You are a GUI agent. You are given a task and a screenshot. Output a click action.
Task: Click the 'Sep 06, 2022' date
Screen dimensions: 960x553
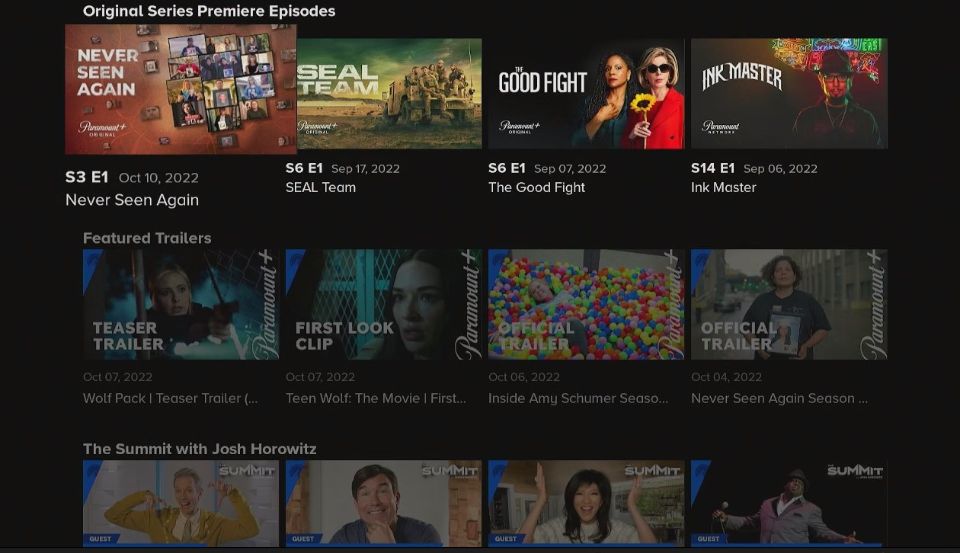click(x=781, y=168)
